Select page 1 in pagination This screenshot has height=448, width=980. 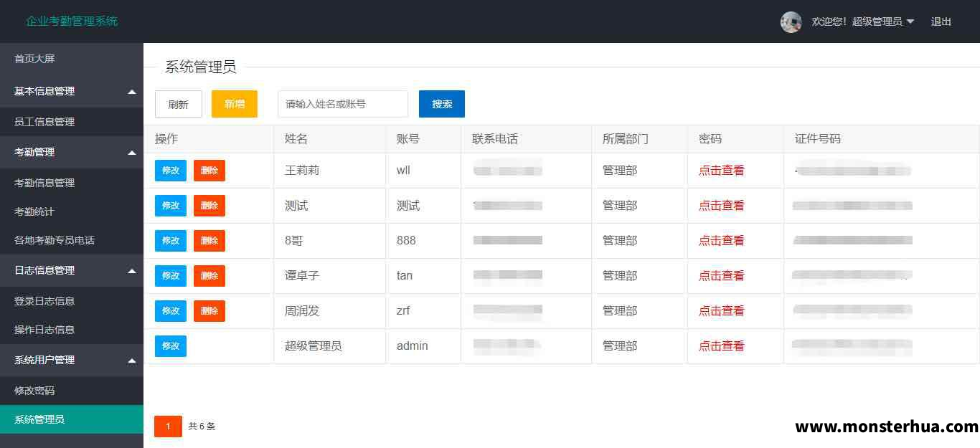[x=168, y=426]
